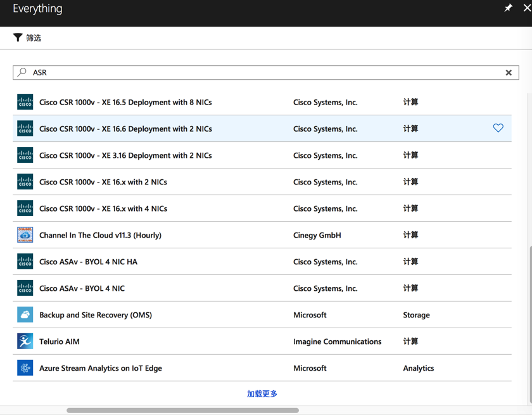Favorite the XE 16.6 Deployment item
This screenshot has width=532, height=415.
coord(498,128)
